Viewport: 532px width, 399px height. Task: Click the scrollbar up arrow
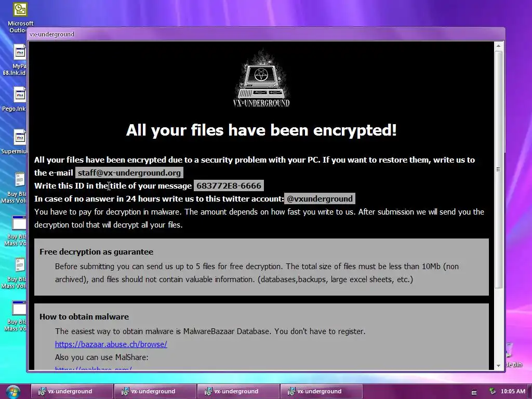pyautogui.click(x=498, y=46)
